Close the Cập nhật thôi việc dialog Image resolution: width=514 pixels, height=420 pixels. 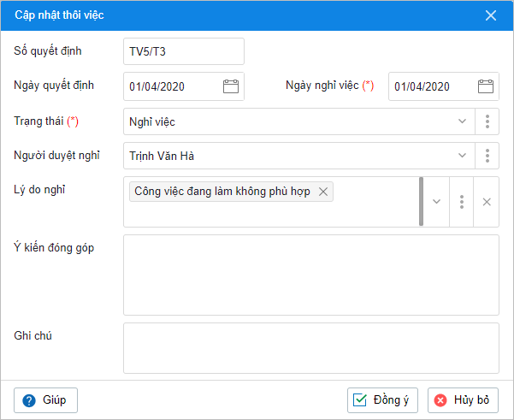[491, 15]
